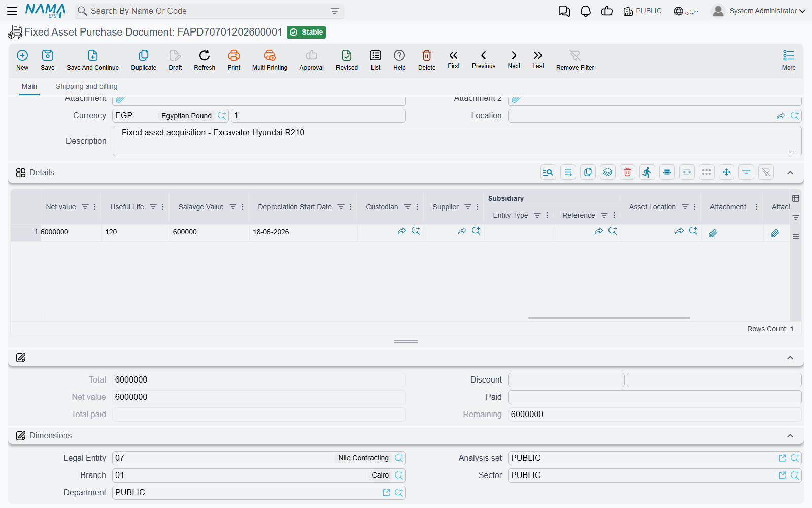Click the Details grid horizontal scrollbar

pos(609,318)
